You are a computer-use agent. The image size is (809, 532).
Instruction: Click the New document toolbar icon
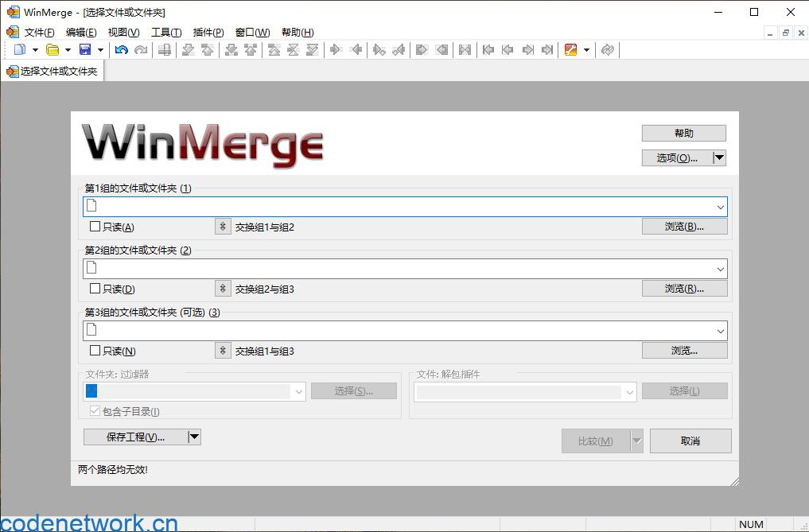click(20, 50)
